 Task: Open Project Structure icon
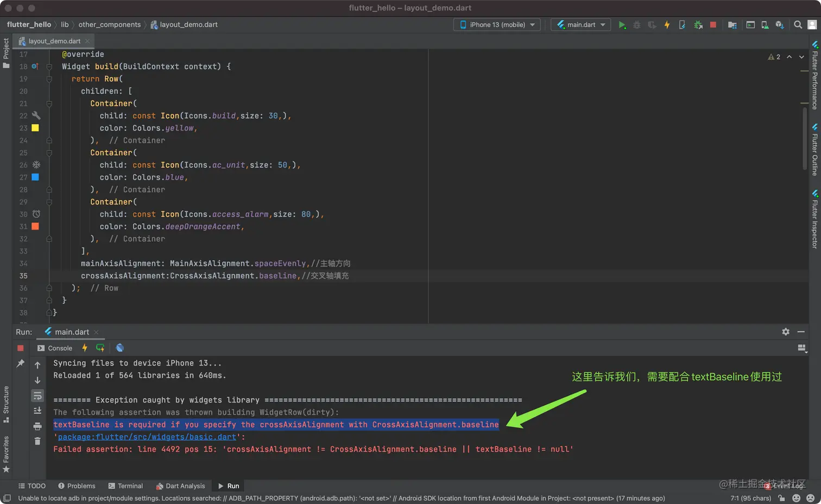point(732,25)
